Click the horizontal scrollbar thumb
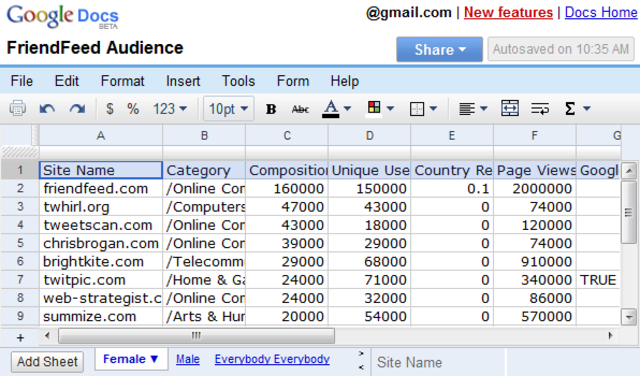Screen dimensions: 640x376 click(196, 336)
